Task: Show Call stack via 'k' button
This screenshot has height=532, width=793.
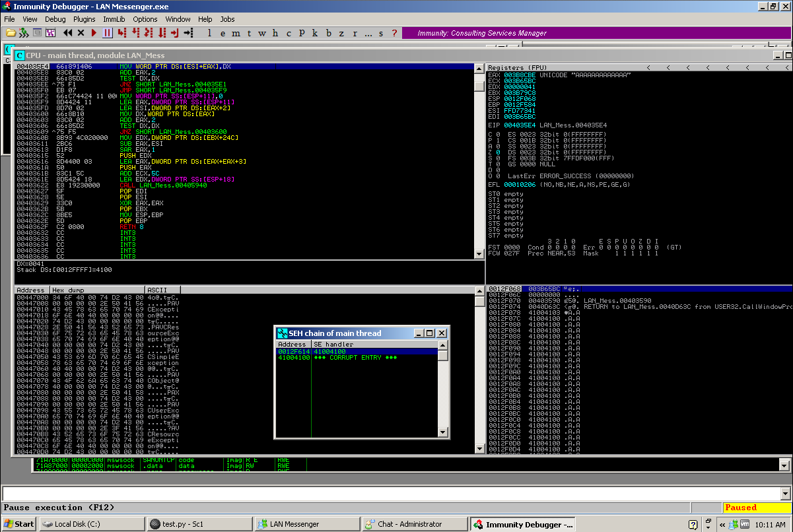Action: (314, 32)
